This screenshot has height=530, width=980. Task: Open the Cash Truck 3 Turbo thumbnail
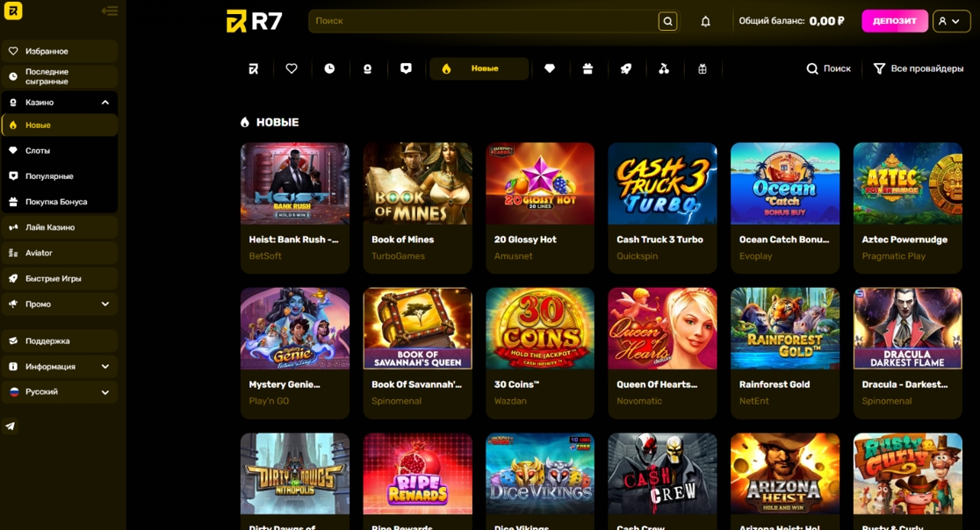[662, 183]
